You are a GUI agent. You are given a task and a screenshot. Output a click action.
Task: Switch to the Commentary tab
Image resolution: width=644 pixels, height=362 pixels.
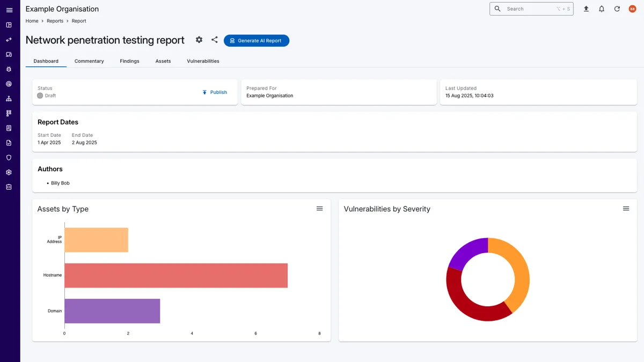[x=89, y=61]
